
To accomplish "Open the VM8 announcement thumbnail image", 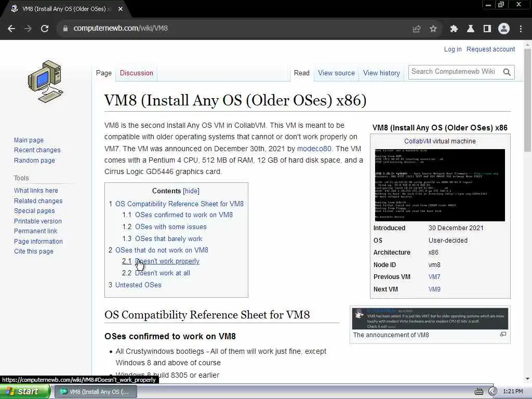I will (x=430, y=318).
